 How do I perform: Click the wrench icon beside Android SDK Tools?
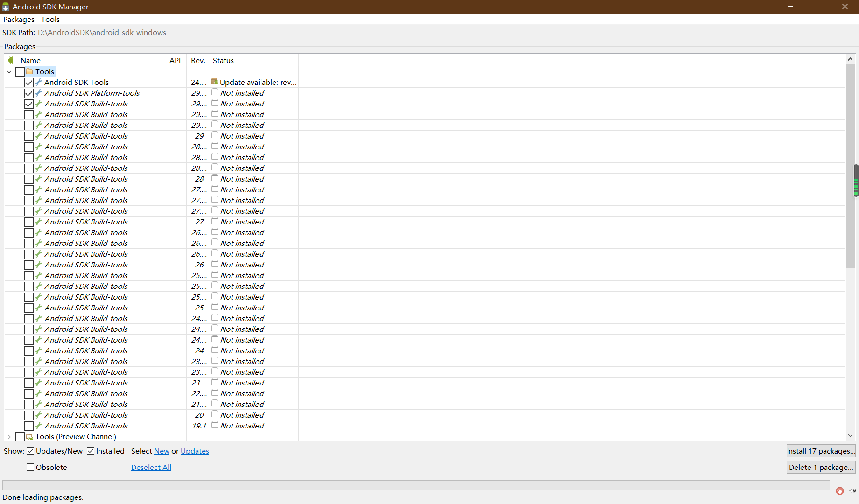pos(39,82)
